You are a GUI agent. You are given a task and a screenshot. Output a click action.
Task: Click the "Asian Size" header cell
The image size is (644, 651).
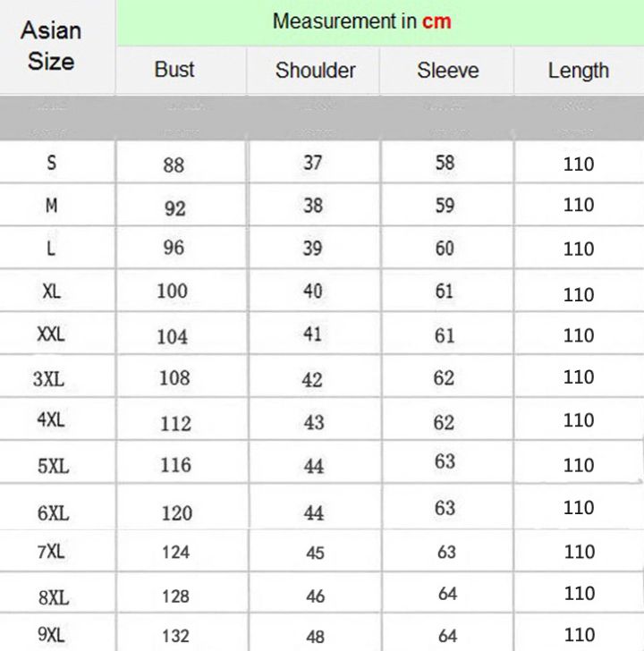click(51, 46)
